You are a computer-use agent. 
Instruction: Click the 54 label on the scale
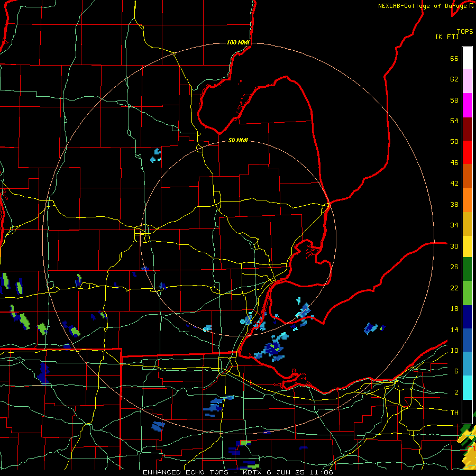[454, 121]
